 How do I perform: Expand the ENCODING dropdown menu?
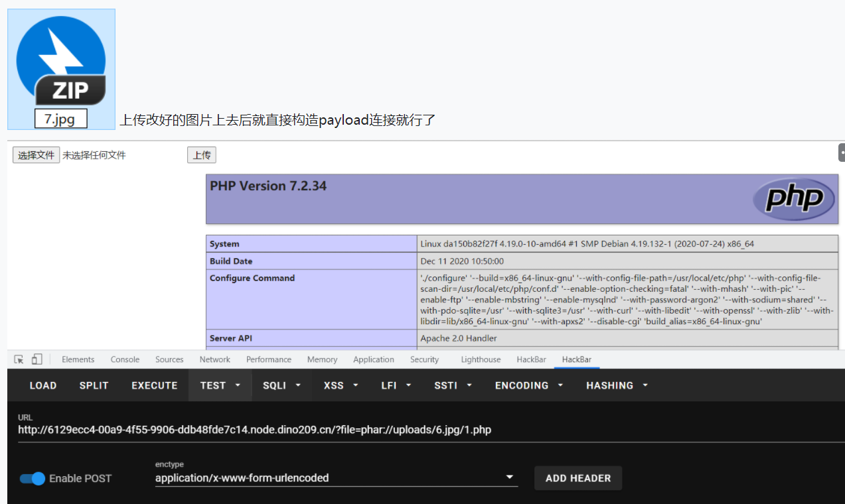[530, 385]
